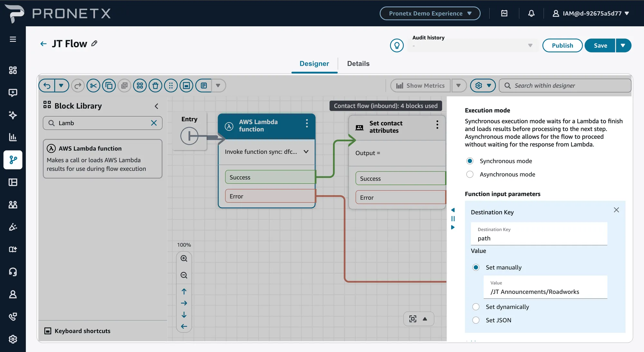Zoom out on the designer canvas
The image size is (644, 352).
coord(184,275)
